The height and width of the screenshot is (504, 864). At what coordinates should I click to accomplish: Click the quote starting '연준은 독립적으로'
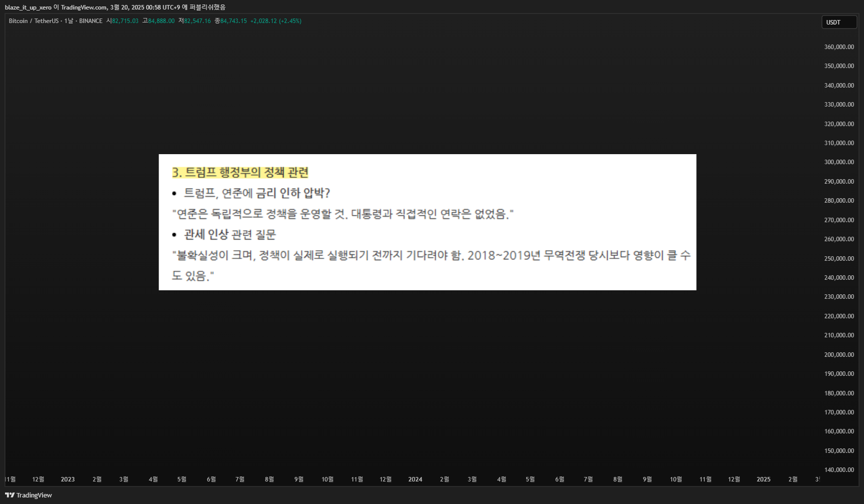click(x=343, y=214)
